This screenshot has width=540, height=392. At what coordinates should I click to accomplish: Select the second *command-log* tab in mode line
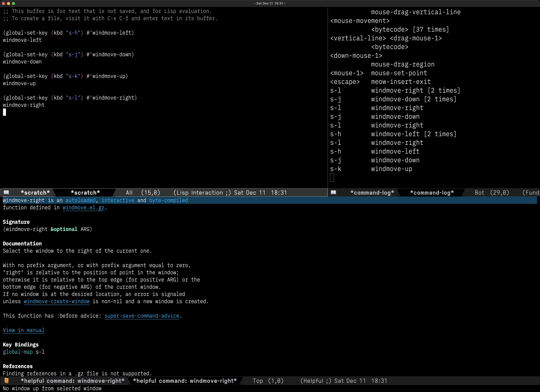point(432,193)
